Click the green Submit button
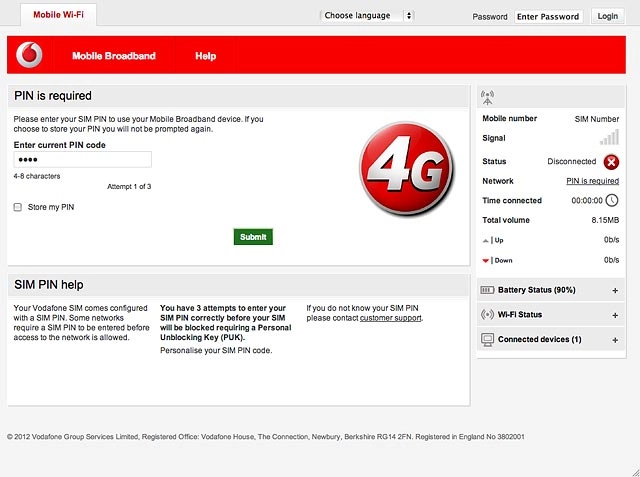This screenshot has height=477, width=640. (253, 237)
